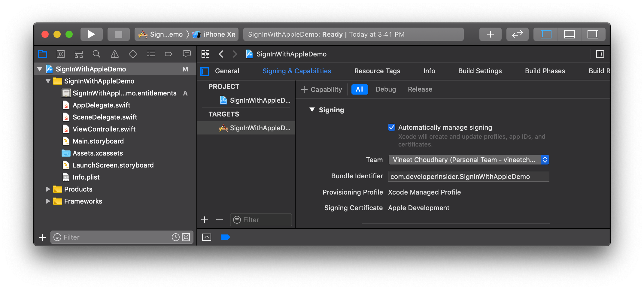Screen dimensions: 644x290
Task: Open the Debug navigator
Action: (151, 54)
